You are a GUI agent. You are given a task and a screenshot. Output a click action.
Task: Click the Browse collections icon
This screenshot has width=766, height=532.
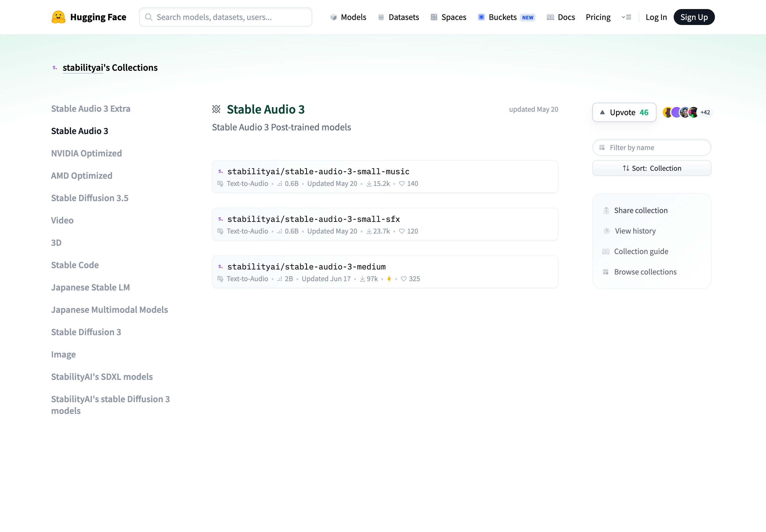tap(606, 272)
